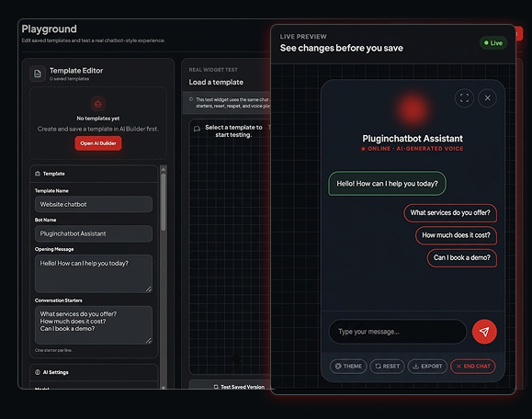Close the chat widget with the X icon
The image size is (532, 419).
487,98
